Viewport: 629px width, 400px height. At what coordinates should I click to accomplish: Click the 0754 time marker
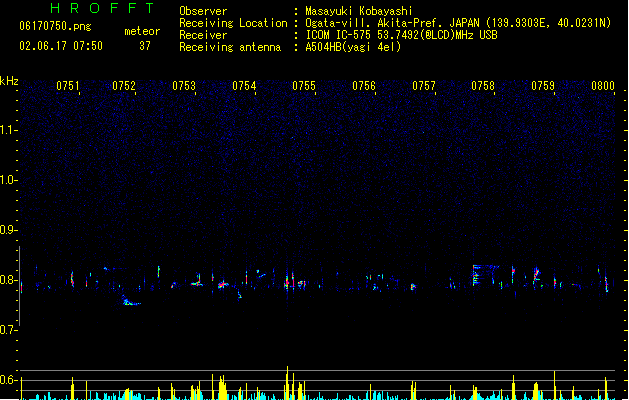pyautogui.click(x=244, y=86)
